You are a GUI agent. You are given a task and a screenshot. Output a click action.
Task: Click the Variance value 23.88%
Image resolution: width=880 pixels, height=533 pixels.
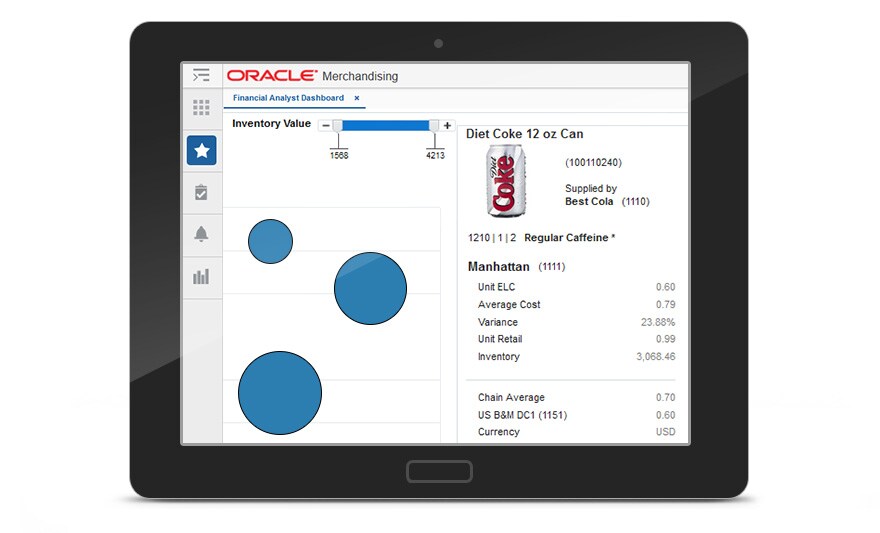click(658, 323)
